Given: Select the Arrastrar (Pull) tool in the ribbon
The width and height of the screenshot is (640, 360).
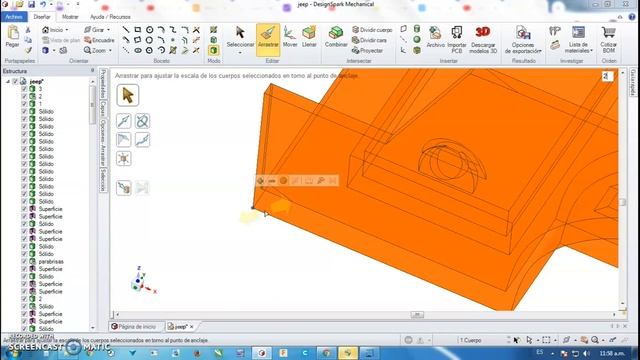Looking at the screenshot, I should click(x=268, y=40).
